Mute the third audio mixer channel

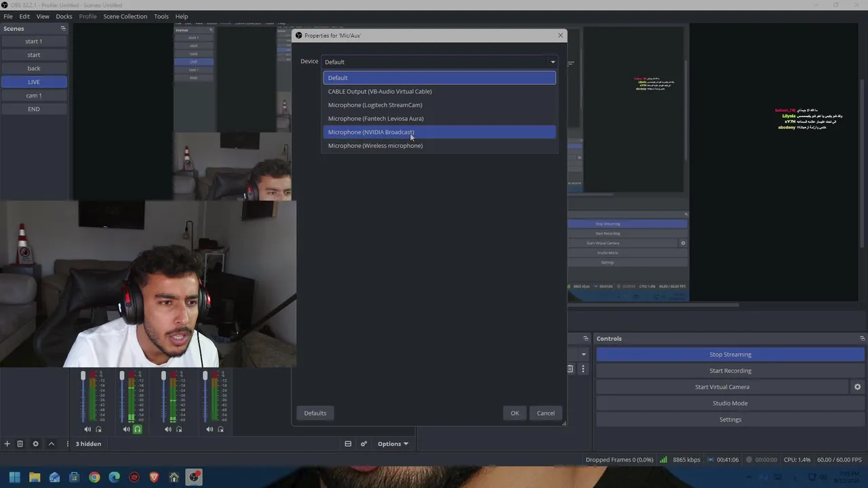pos(167,429)
